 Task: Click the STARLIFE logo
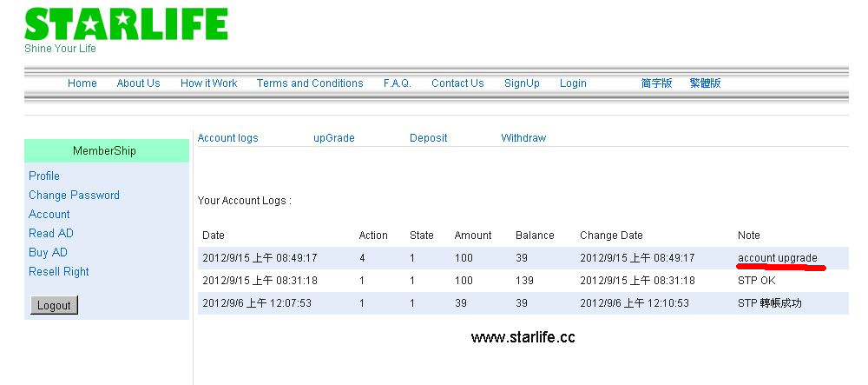click(126, 26)
